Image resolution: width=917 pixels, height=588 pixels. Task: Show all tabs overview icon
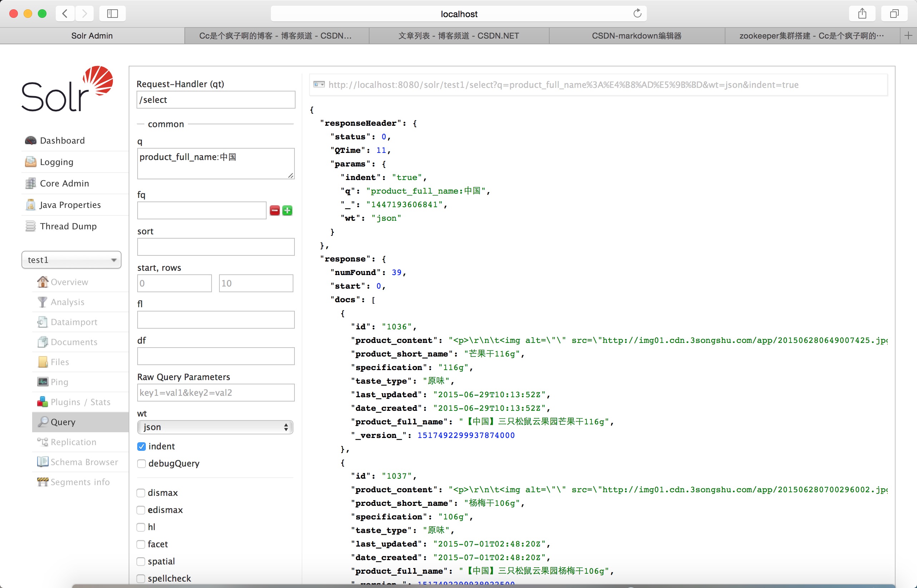[x=894, y=14]
